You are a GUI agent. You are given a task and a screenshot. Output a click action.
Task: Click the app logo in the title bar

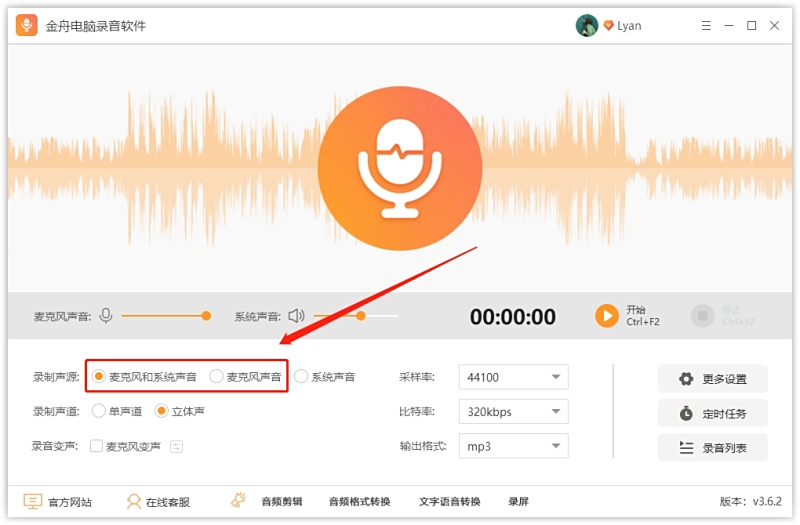tap(27, 25)
